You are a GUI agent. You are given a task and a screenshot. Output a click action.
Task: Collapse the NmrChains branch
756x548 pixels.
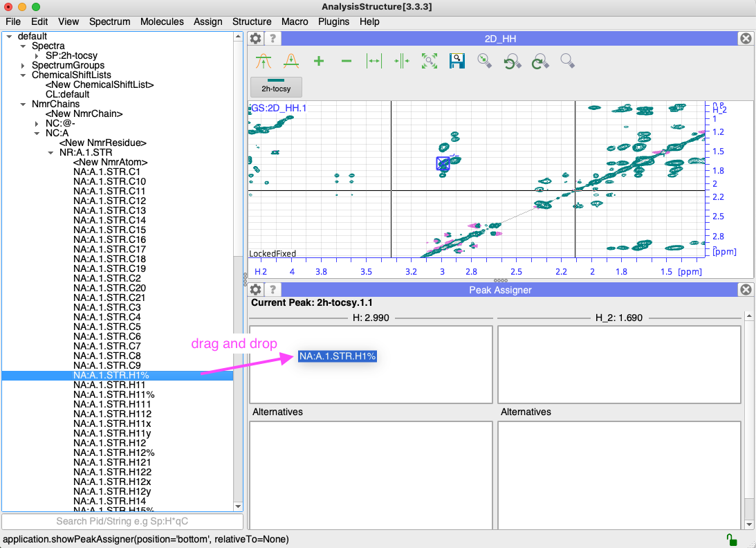23,104
